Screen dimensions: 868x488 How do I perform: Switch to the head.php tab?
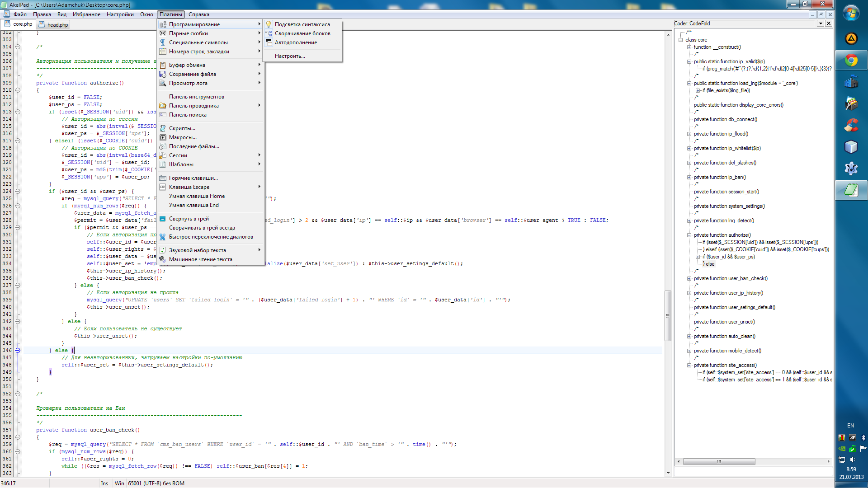tap(54, 25)
